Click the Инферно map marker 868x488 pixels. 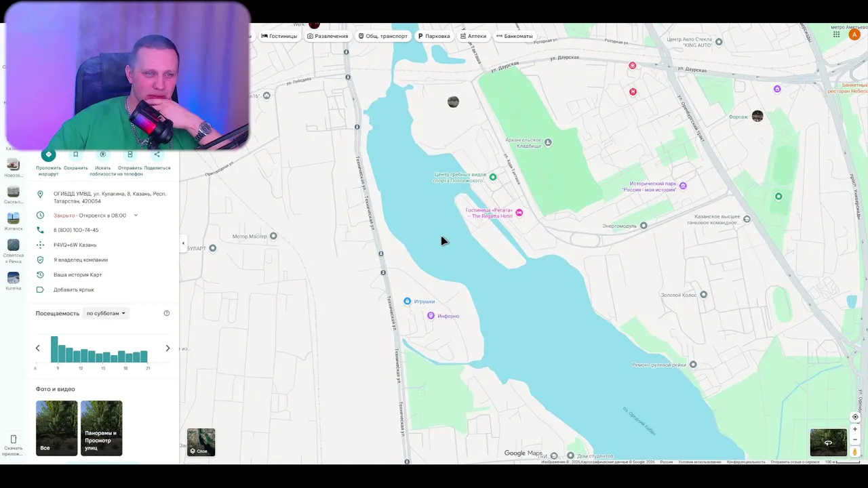point(431,316)
